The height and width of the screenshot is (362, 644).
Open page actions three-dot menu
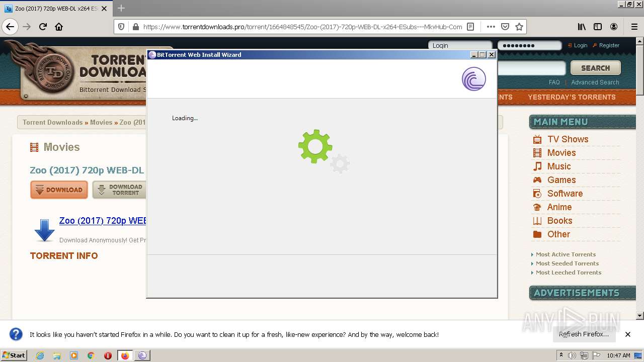point(491,27)
